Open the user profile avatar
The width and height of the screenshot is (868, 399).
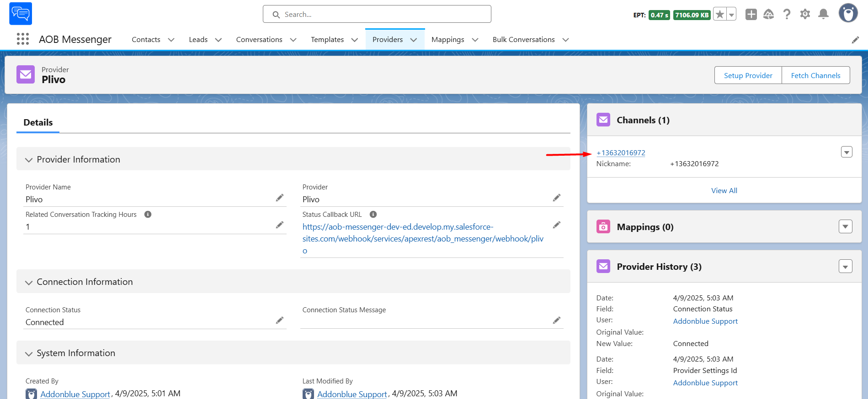point(848,13)
